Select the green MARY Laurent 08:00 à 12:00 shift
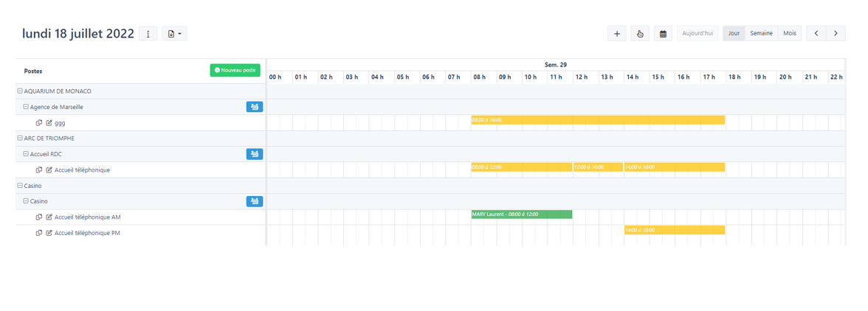The image size is (868, 311). (522, 214)
